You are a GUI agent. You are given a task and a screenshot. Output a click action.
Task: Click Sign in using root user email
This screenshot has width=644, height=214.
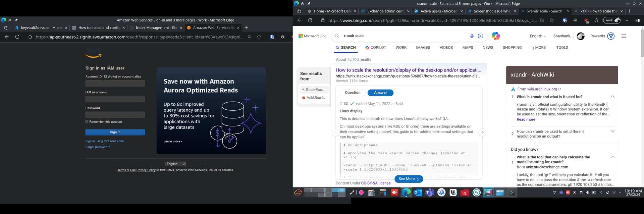point(105,141)
